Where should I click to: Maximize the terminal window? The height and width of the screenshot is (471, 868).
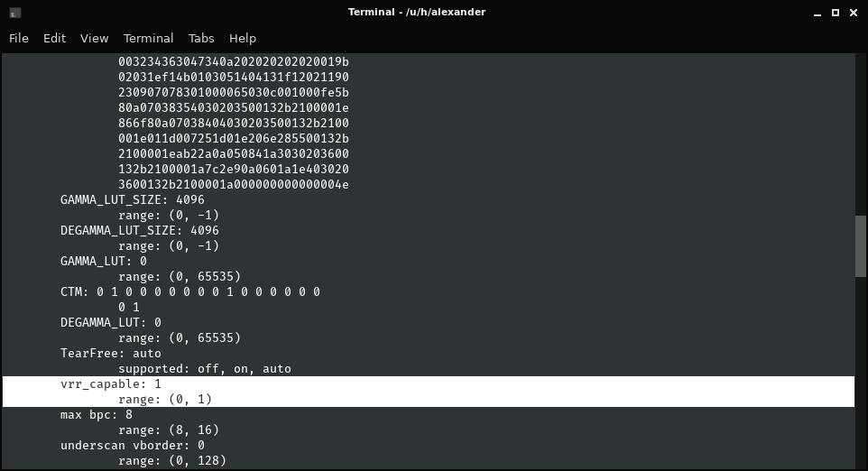836,12
